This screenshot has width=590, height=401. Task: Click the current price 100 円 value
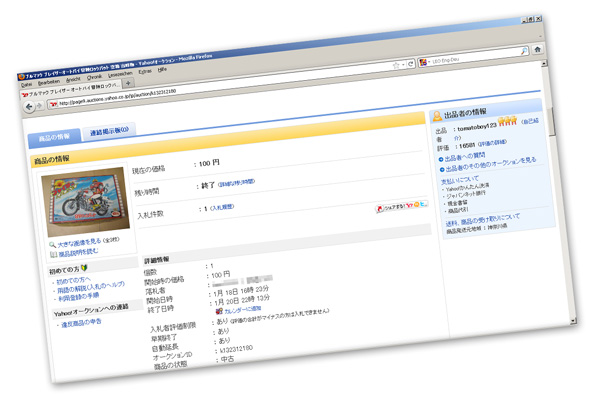point(209,163)
